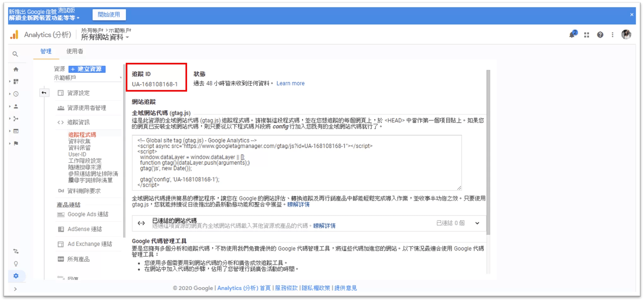Select 資料收集 in the tracking submenu

pyautogui.click(x=79, y=141)
